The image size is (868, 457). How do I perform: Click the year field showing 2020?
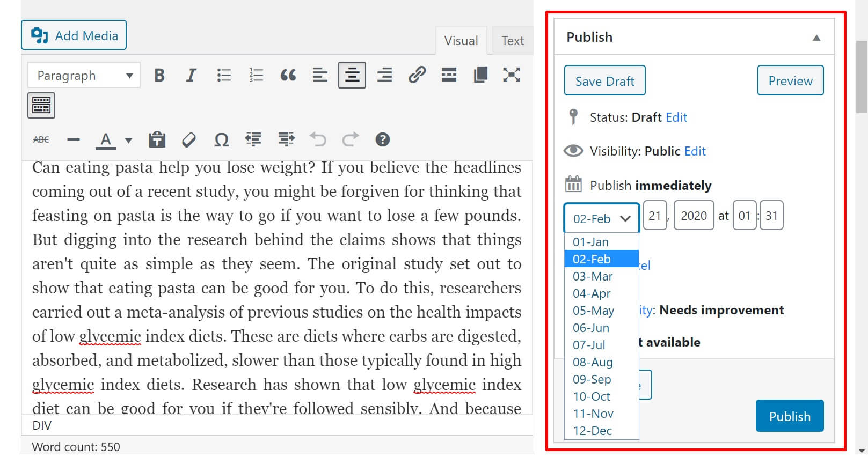[x=694, y=216]
